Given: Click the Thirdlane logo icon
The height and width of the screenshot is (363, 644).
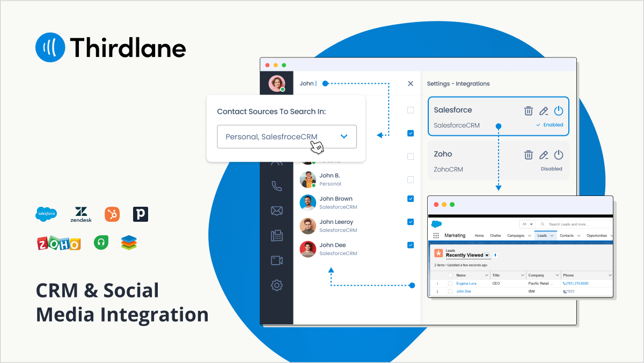Looking at the screenshot, I should click(50, 47).
